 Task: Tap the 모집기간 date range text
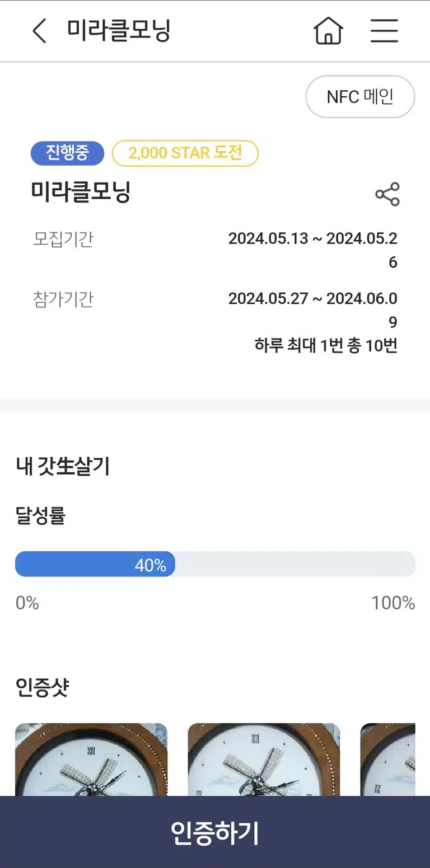tap(313, 250)
